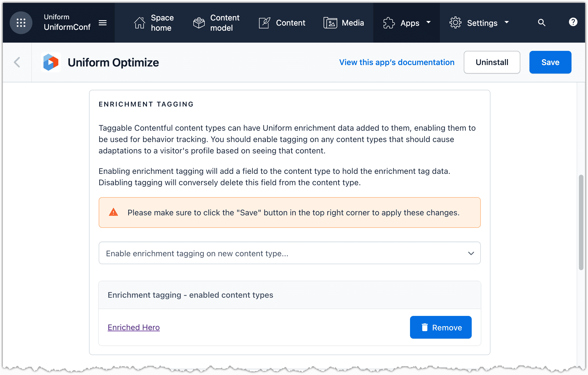Screen dimensions: 588x375
Task: Click the Uniform Optimize app logo
Action: (51, 62)
